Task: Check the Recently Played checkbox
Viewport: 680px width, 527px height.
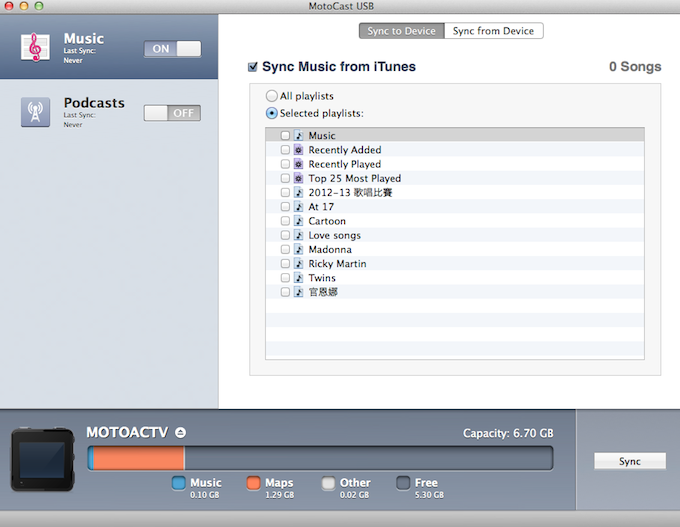Action: pyautogui.click(x=285, y=164)
